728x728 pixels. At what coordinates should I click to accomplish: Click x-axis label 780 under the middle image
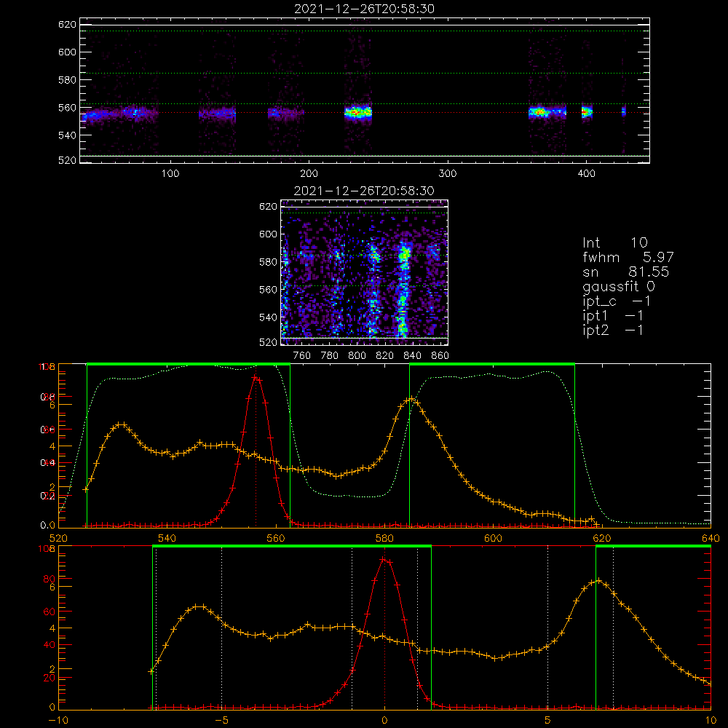[330, 356]
